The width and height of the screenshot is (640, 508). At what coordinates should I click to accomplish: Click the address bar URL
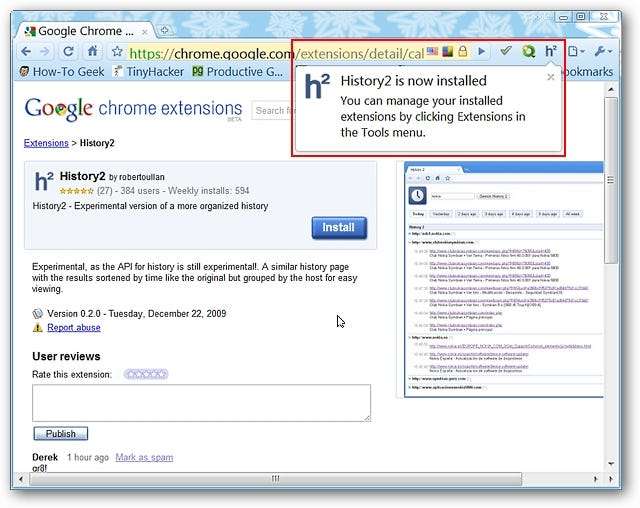click(276, 53)
